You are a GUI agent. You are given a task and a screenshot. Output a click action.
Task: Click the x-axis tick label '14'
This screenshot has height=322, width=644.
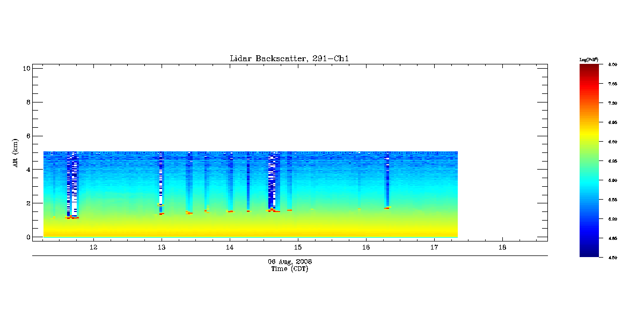(x=230, y=247)
